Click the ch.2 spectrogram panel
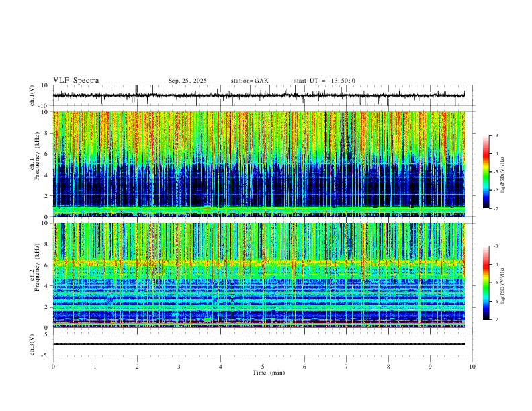Screen dimensions: 532x411 tap(259, 275)
